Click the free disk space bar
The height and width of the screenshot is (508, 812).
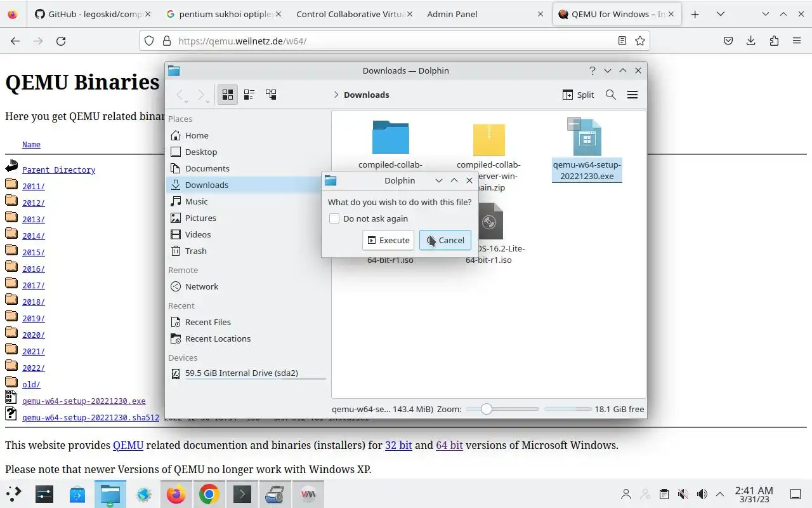566,409
